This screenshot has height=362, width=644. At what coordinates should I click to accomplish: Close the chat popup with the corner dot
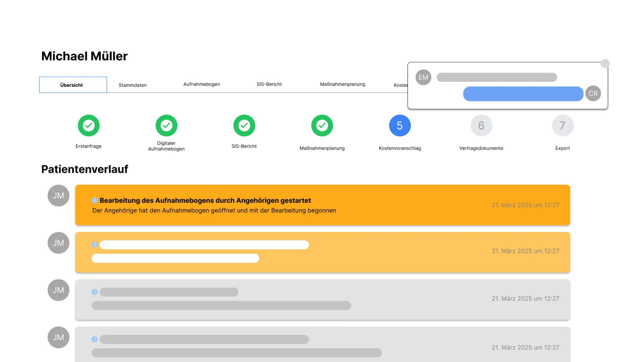point(605,63)
